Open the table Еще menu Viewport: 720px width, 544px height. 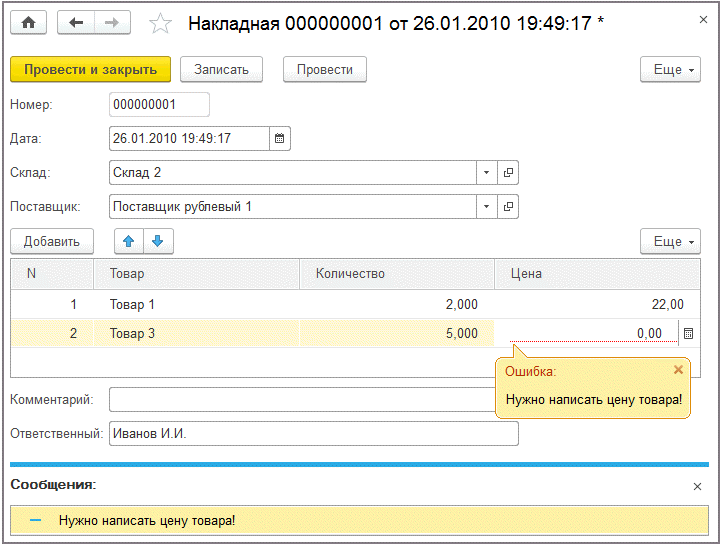click(670, 241)
